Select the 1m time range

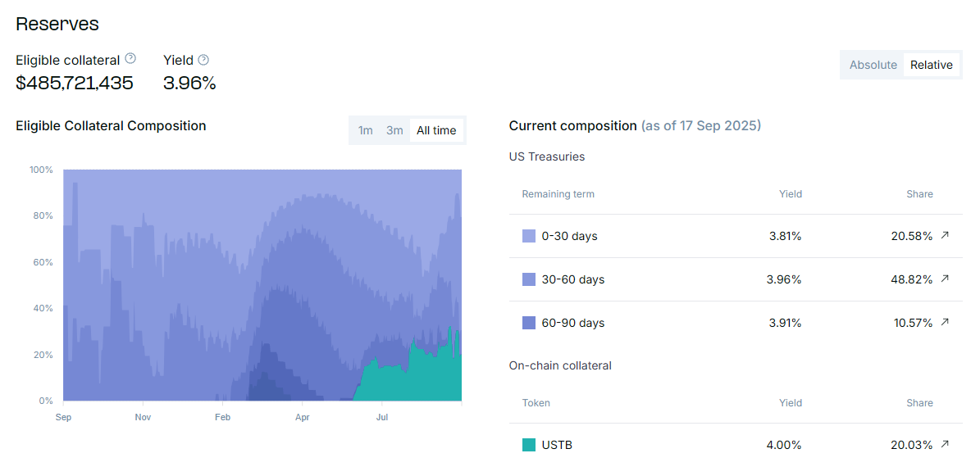(x=365, y=130)
